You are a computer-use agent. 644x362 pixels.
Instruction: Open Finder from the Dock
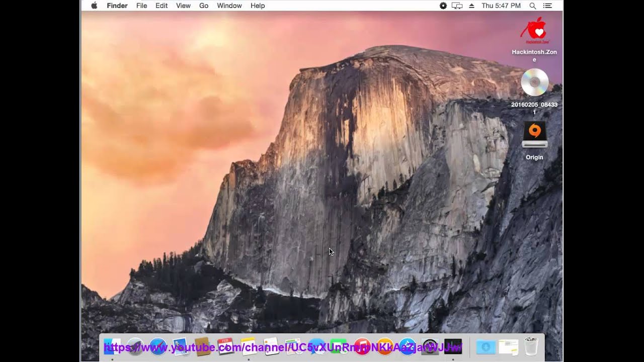(x=112, y=346)
